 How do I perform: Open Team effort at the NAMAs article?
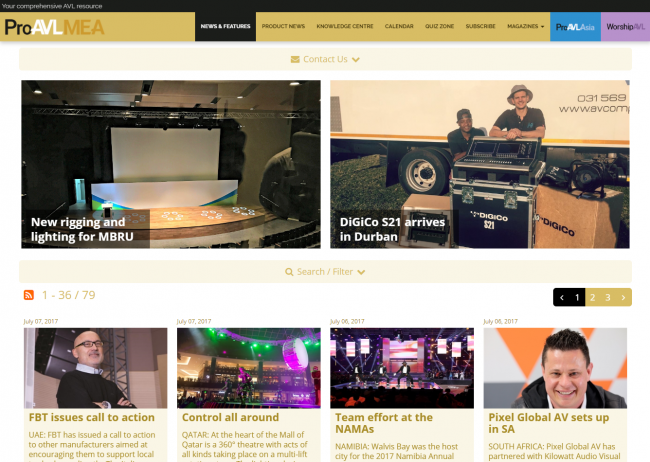(x=384, y=423)
